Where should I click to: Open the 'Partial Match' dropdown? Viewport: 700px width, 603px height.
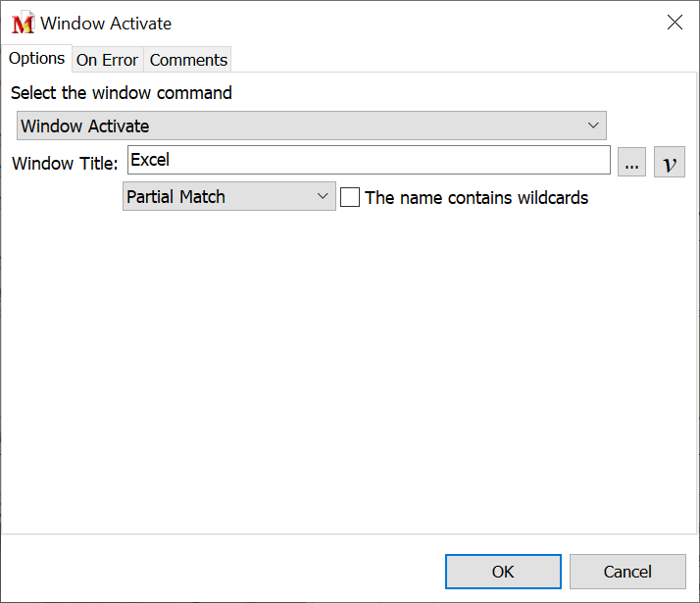[x=228, y=197]
